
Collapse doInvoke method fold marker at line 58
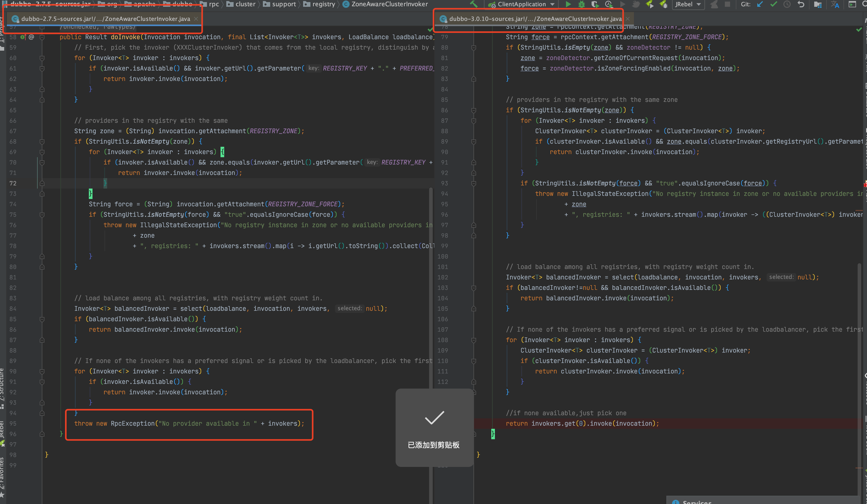42,37
